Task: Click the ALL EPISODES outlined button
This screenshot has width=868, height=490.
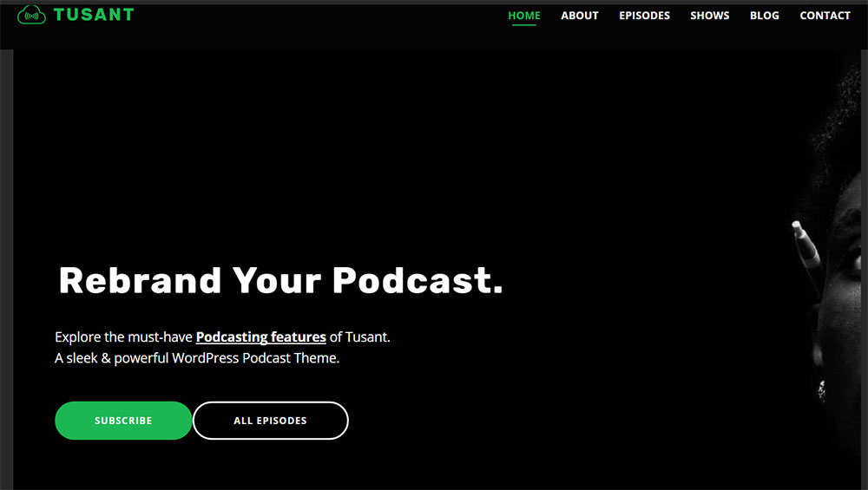Action: click(x=271, y=421)
